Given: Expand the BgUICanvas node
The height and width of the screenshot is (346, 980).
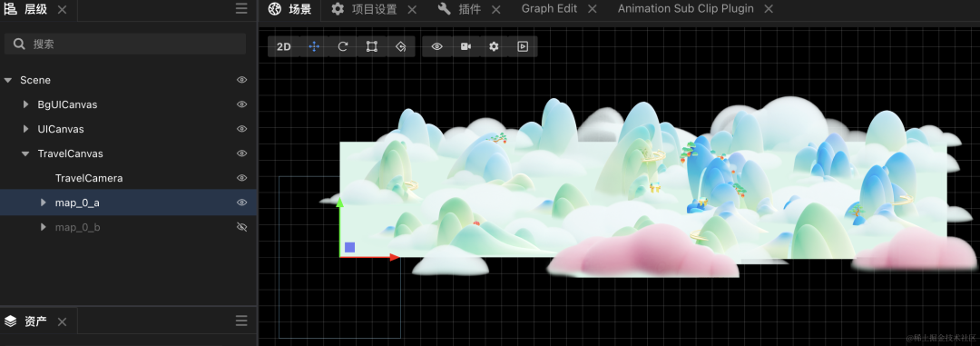Looking at the screenshot, I should (x=25, y=104).
